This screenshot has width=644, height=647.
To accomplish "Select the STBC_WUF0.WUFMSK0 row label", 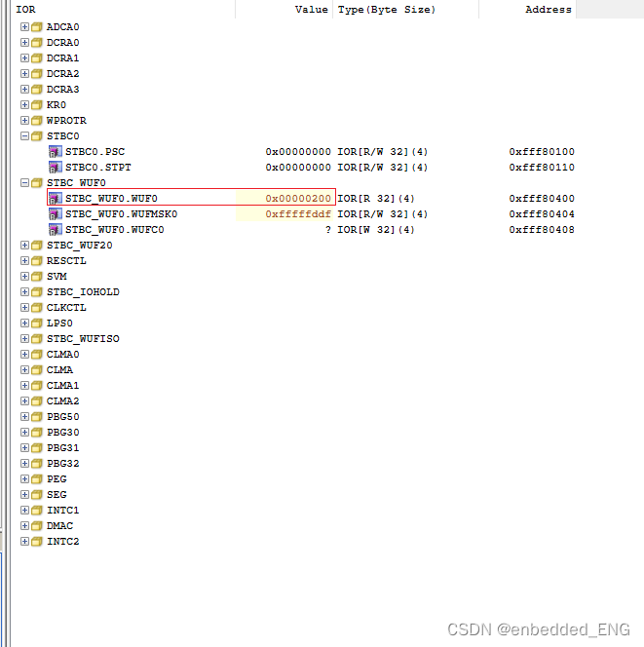I will coord(121,214).
